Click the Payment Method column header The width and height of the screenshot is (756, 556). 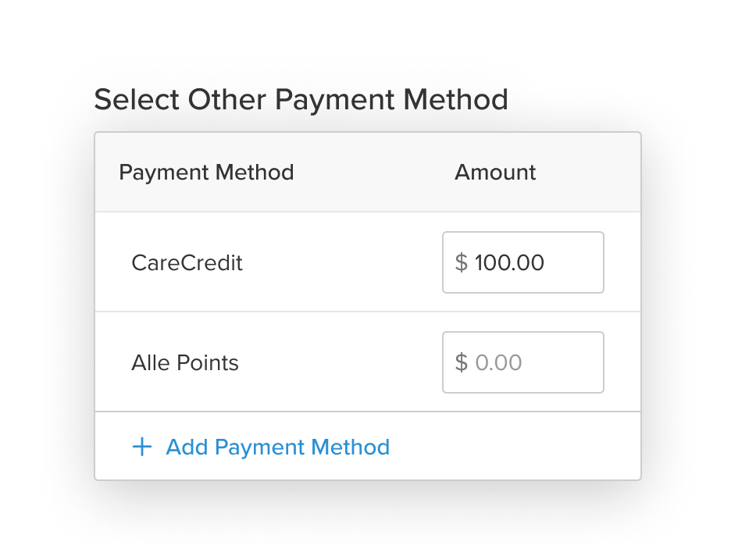pos(206,172)
